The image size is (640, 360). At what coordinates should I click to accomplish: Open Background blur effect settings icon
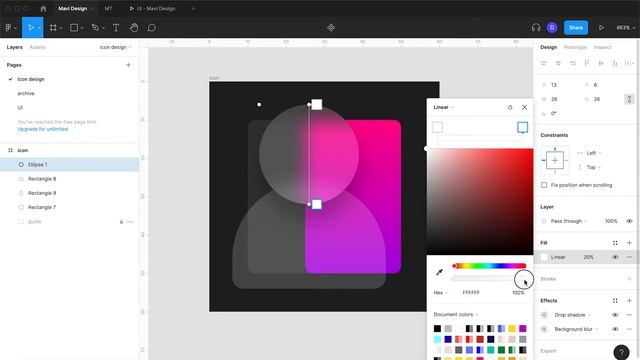tap(544, 329)
